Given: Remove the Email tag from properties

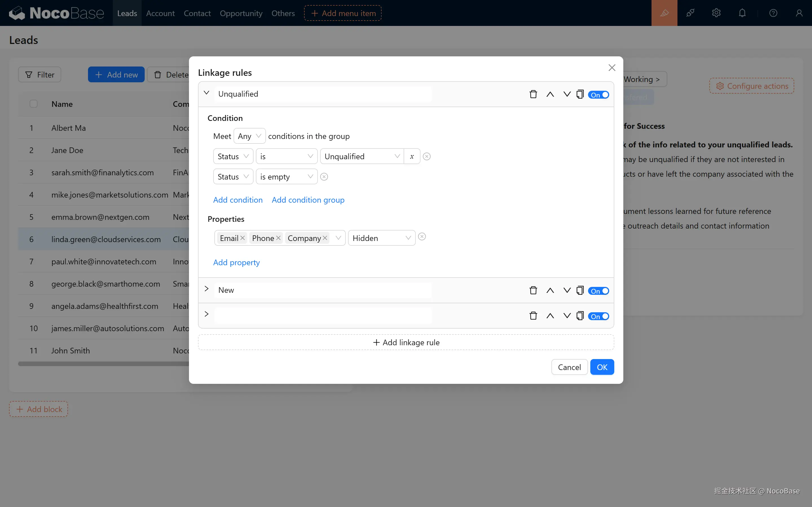Looking at the screenshot, I should click(243, 238).
